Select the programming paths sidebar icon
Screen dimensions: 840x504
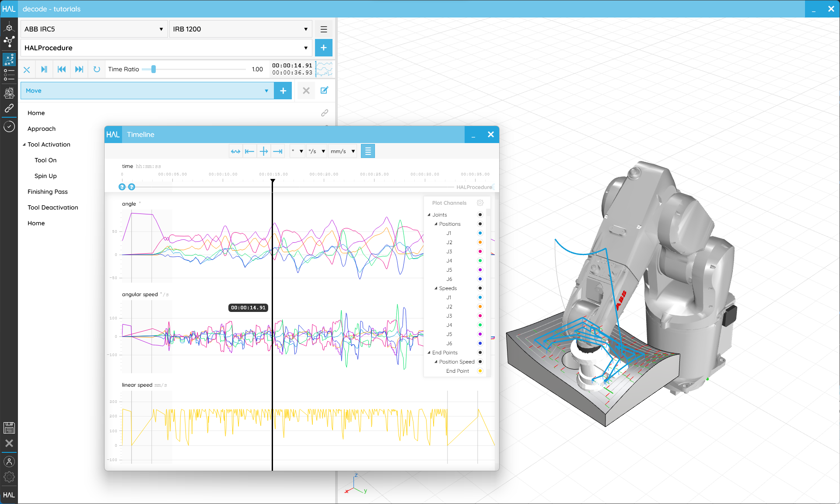pyautogui.click(x=9, y=59)
